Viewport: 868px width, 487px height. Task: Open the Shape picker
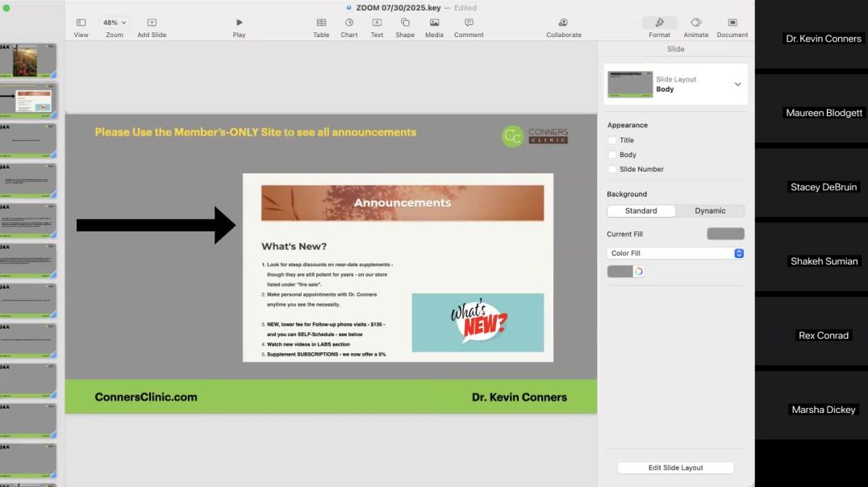tap(405, 27)
